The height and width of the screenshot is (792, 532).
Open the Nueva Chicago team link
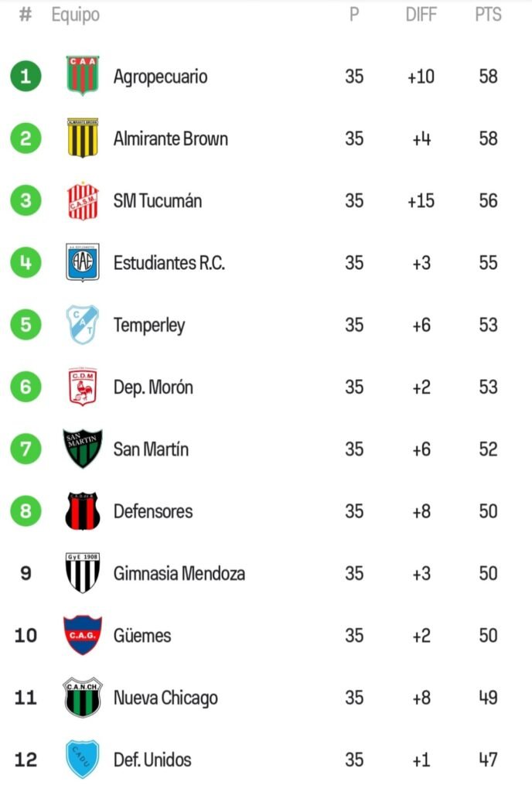(165, 698)
